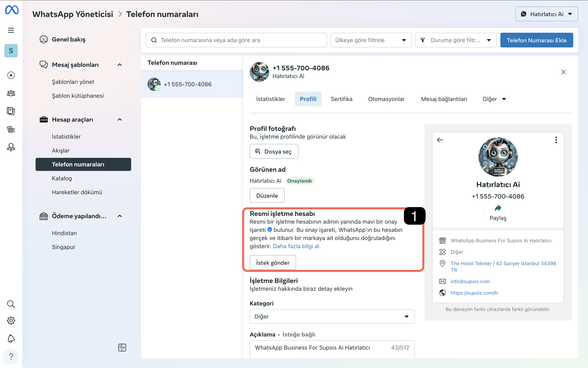Click the Mesaj şablonları chat icon
This screenshot has width=588, height=368.
[x=44, y=65]
